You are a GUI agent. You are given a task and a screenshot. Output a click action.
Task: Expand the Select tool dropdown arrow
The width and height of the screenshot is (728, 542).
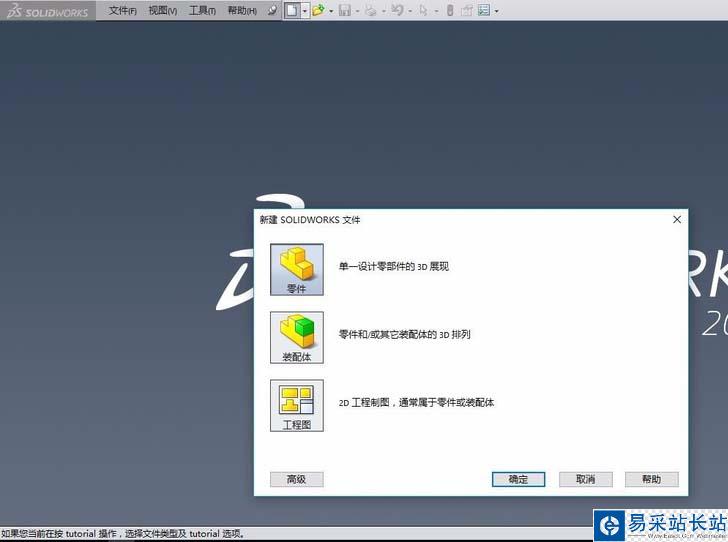(436, 11)
